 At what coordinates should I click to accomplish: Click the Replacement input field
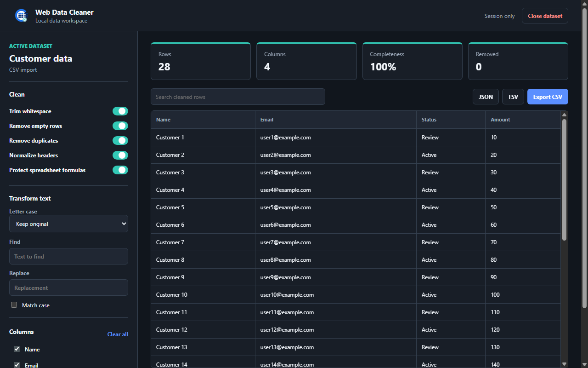click(68, 287)
